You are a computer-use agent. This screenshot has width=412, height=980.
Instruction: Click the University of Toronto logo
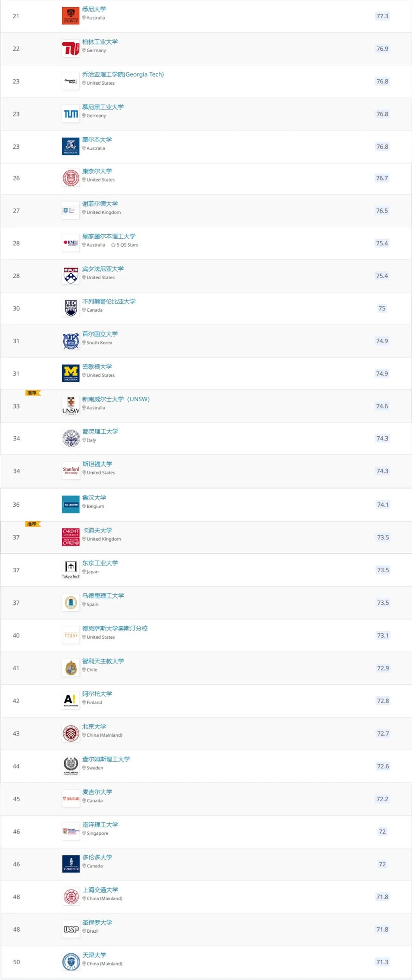pyautogui.click(x=71, y=864)
